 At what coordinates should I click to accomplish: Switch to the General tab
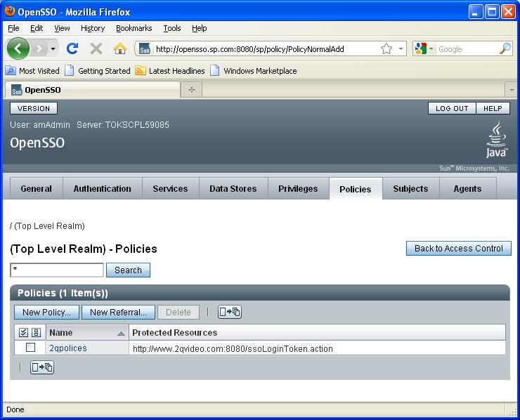tap(36, 189)
